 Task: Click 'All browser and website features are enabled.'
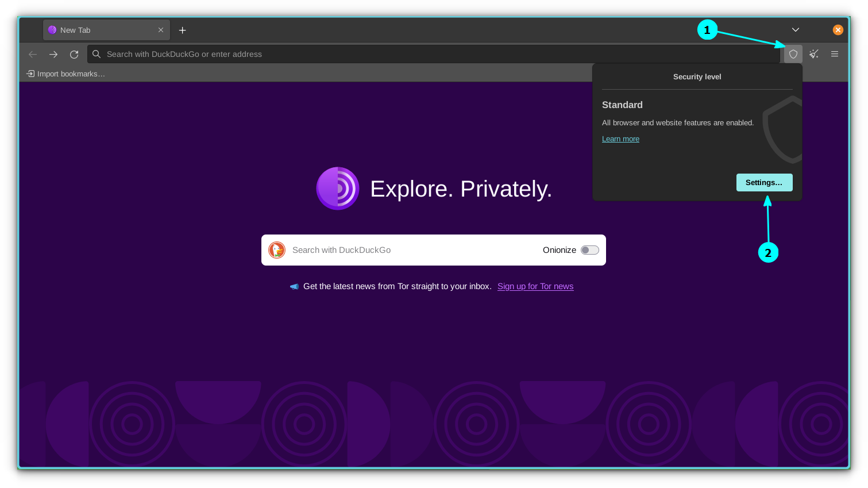click(678, 123)
